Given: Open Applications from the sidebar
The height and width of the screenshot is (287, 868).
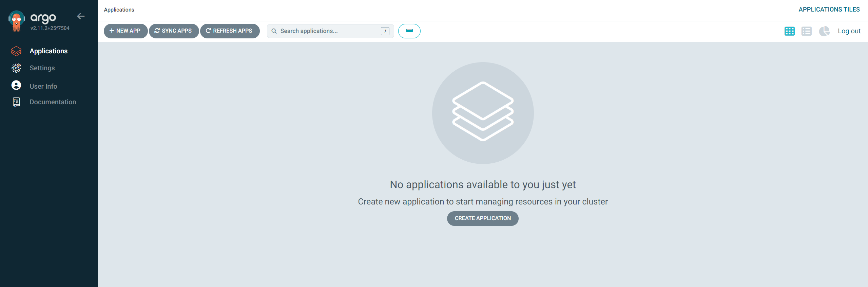Looking at the screenshot, I should (x=49, y=51).
